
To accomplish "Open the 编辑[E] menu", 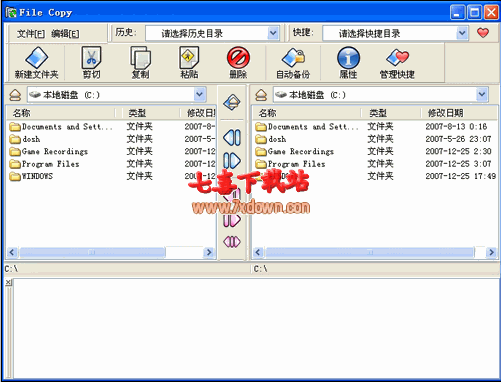I will pyautogui.click(x=65, y=34).
